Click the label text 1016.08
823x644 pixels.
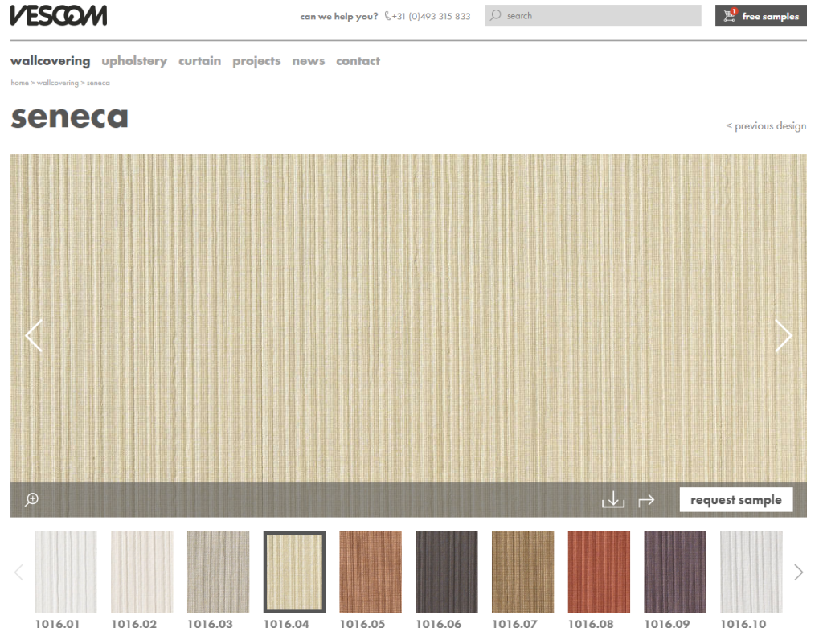click(x=591, y=624)
